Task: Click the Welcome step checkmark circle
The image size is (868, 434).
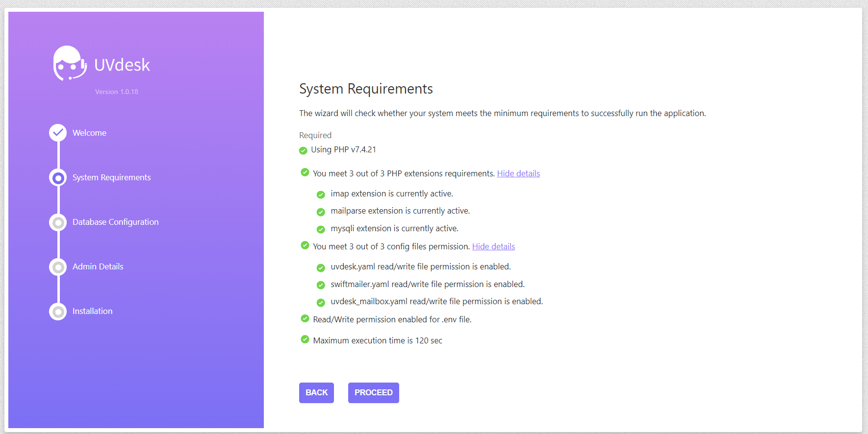Action: (x=58, y=133)
